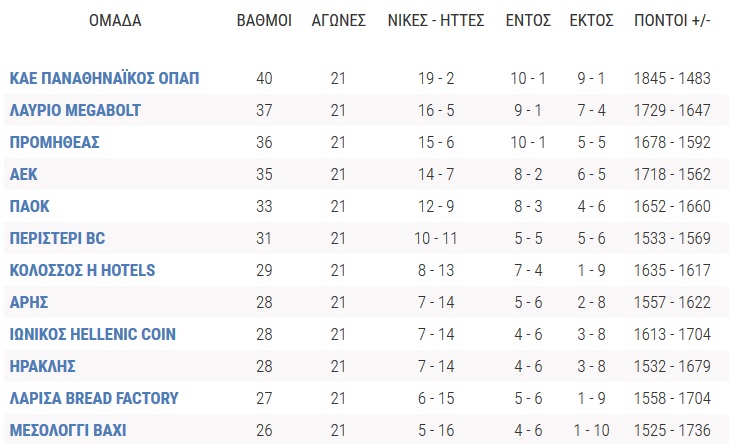Click the ΑΓΩΝΕΣ column header
Image resolution: width=729 pixels, height=444 pixels.
tap(338, 20)
